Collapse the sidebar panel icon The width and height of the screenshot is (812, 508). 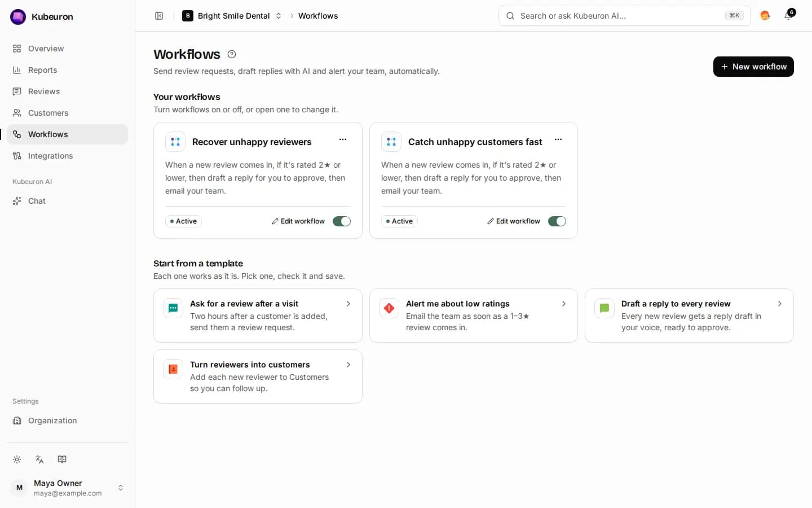[x=159, y=16]
